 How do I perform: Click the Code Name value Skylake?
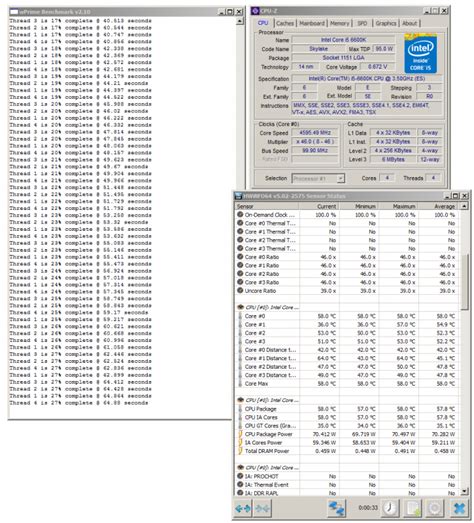click(x=318, y=49)
